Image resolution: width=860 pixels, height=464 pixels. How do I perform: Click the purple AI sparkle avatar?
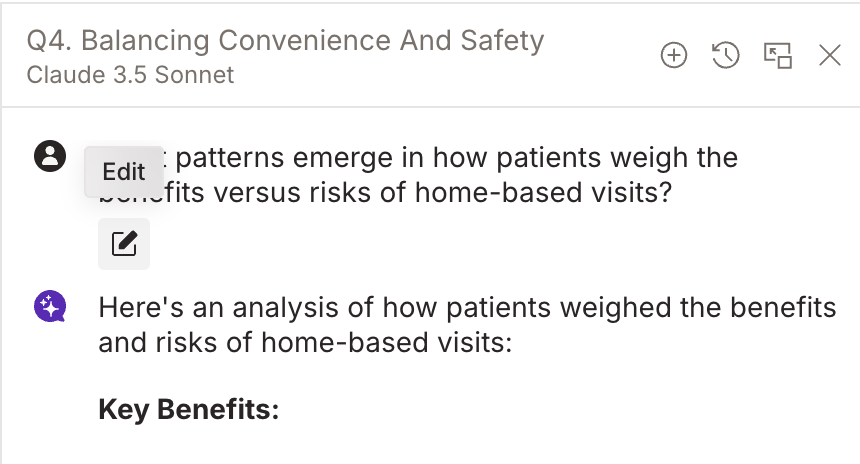pos(50,306)
